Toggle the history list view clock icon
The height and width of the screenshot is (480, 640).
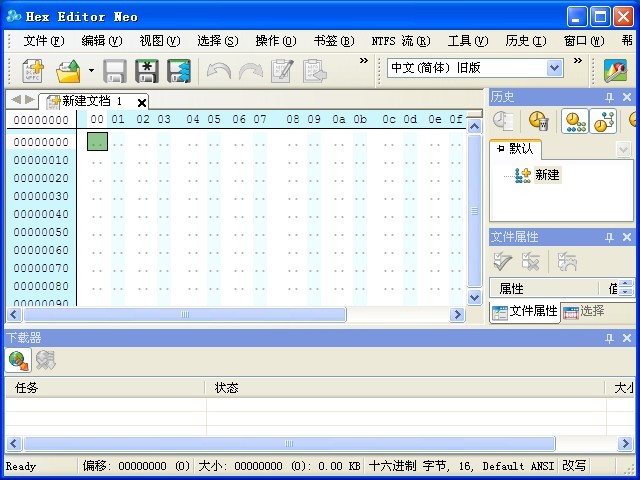coord(575,121)
